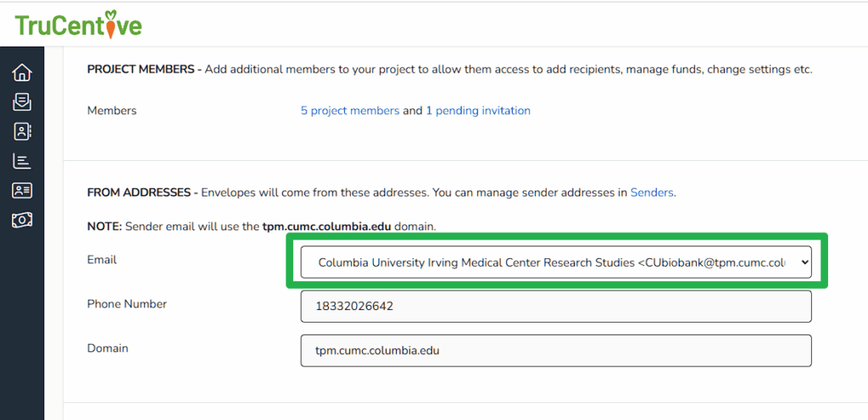
Task: Click the Domain input field
Action: coord(555,351)
